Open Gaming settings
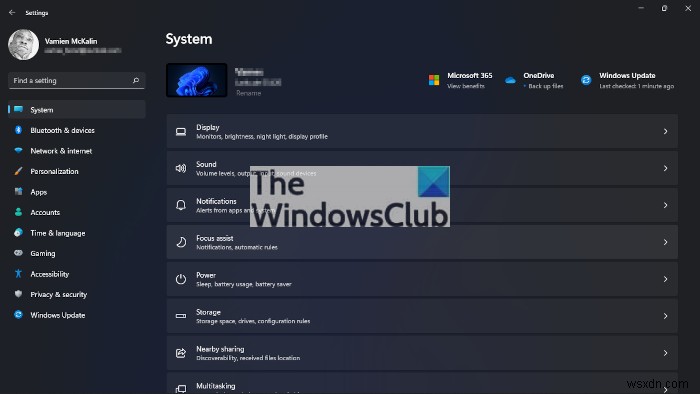This screenshot has width=700, height=394. point(77,253)
